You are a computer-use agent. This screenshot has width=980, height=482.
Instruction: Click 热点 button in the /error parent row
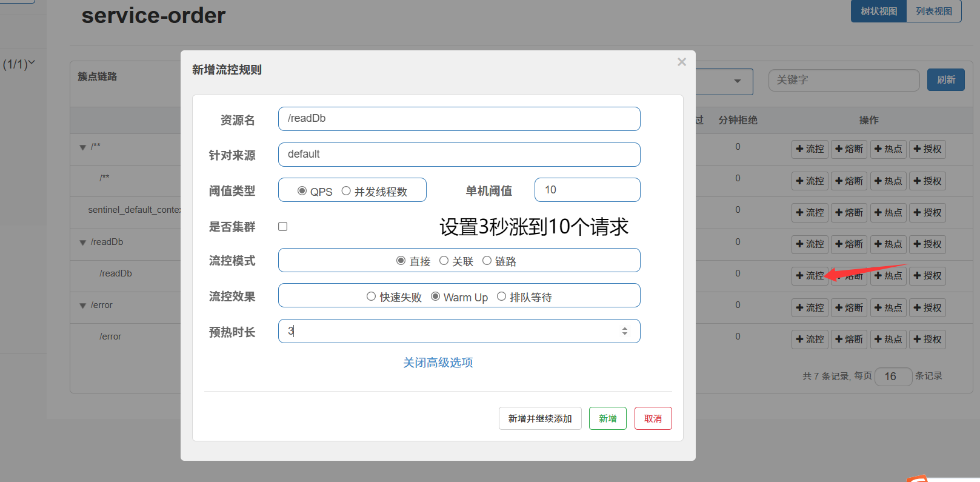click(x=888, y=308)
